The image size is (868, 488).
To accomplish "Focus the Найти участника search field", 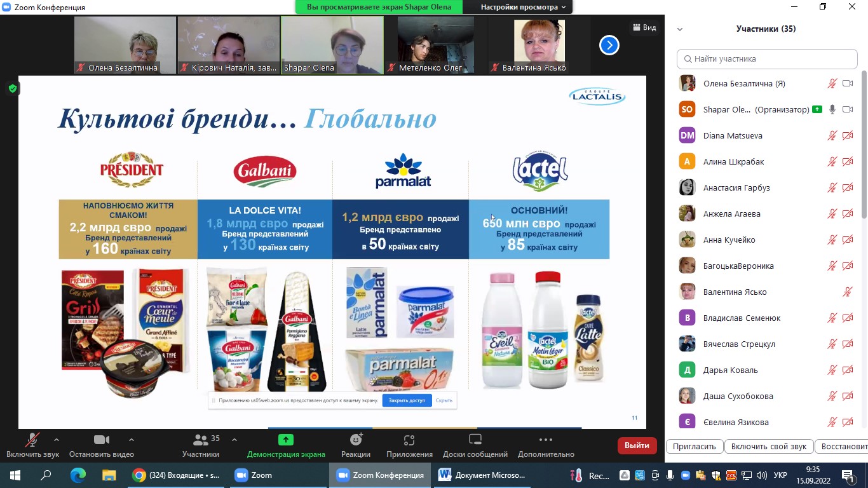I will [767, 58].
